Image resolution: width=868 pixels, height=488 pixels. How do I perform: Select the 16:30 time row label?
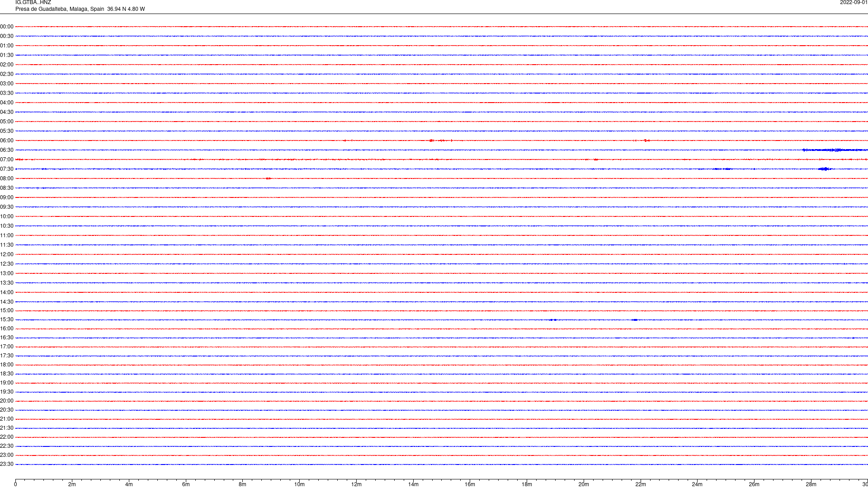click(7, 338)
